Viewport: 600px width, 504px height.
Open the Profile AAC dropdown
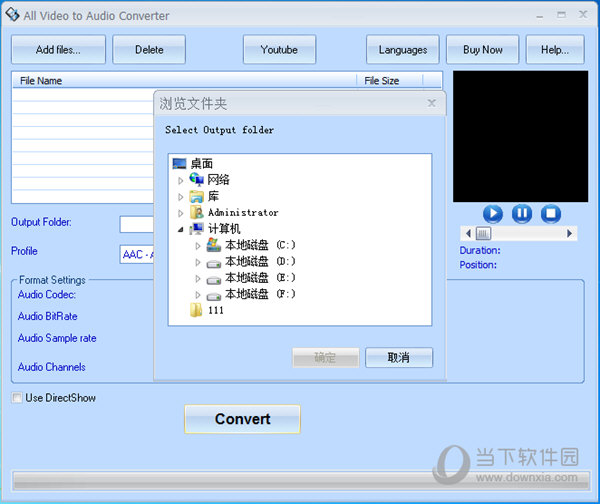click(137, 254)
